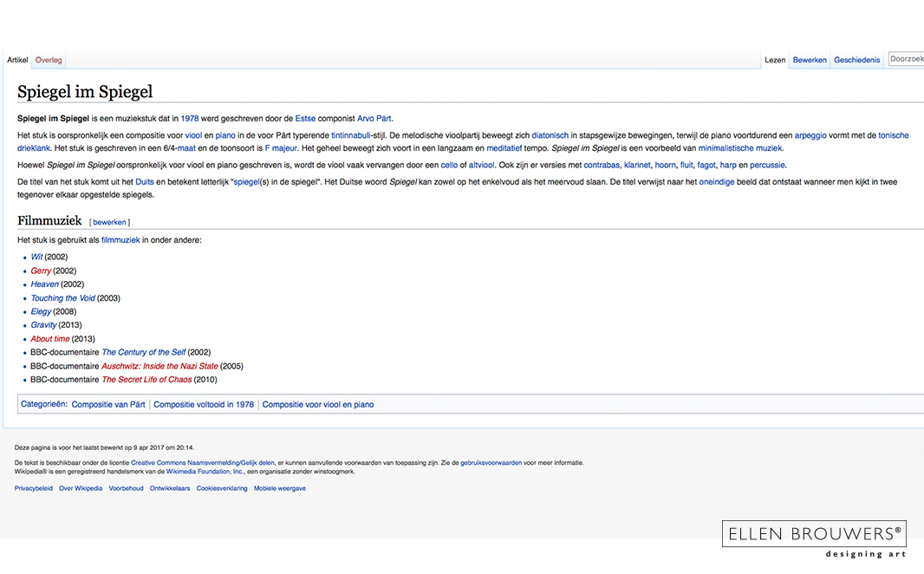
Task: Open category Compositie voor viool en piano
Action: pos(318,405)
